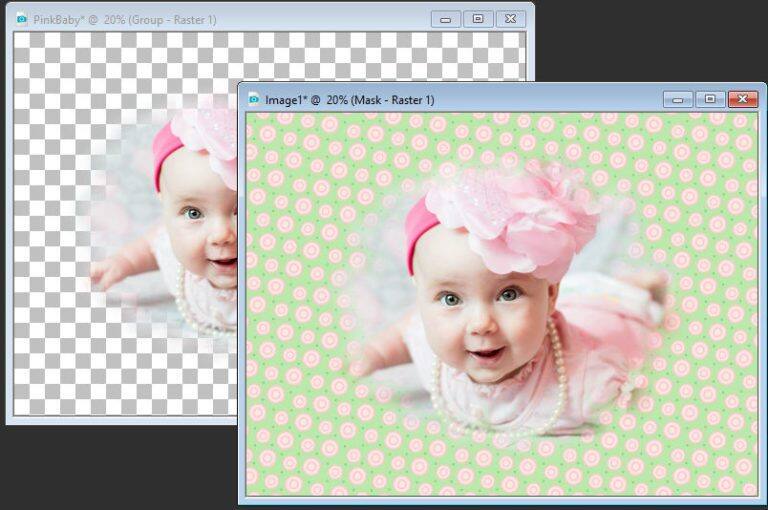Maximize the Image1 mask window
This screenshot has width=768, height=510.
(710, 99)
